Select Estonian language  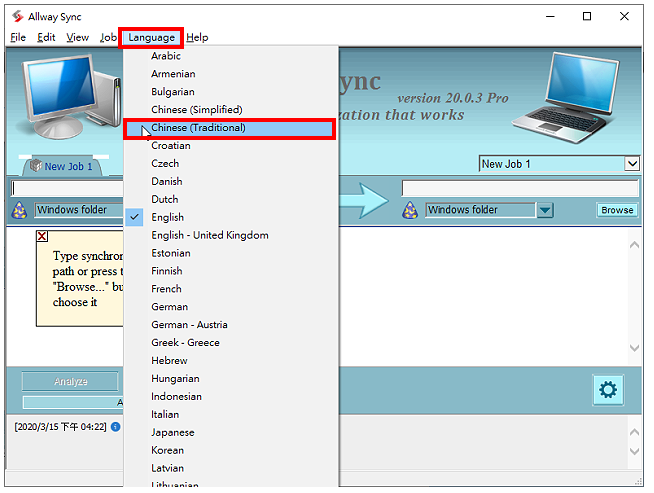pos(231,253)
